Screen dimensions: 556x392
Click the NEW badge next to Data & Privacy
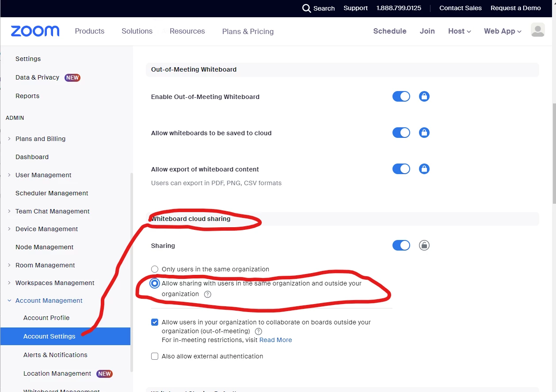(72, 77)
